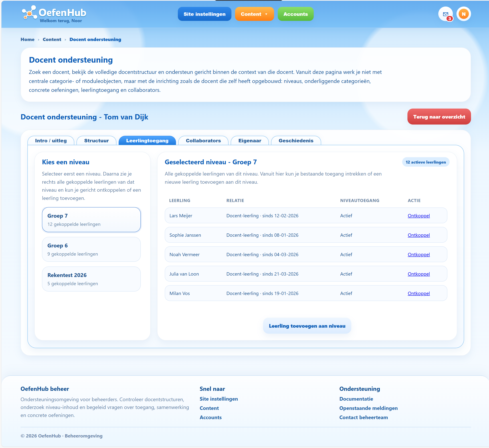Open the Accounts top navigation button
This screenshot has height=448, width=489.
click(x=295, y=14)
